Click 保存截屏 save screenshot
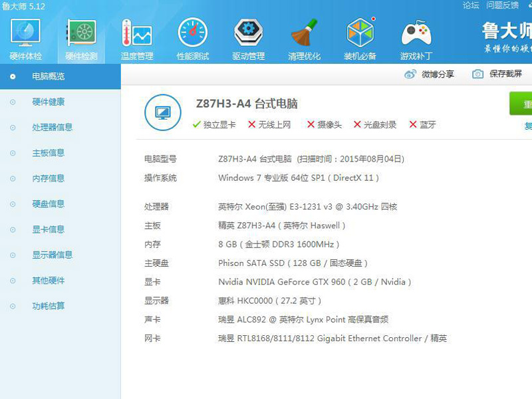This screenshot has width=532, height=399. [x=505, y=74]
